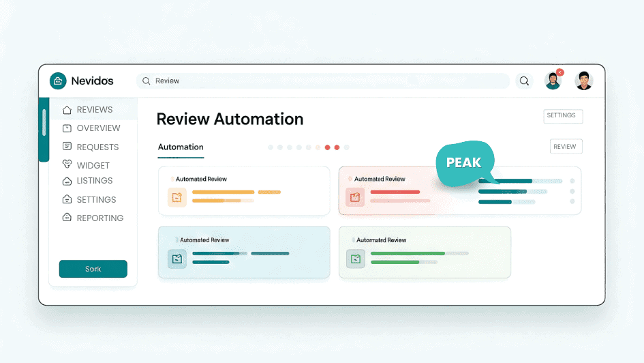Open REPORTING from the sidebar
The image size is (644, 363).
point(100,218)
